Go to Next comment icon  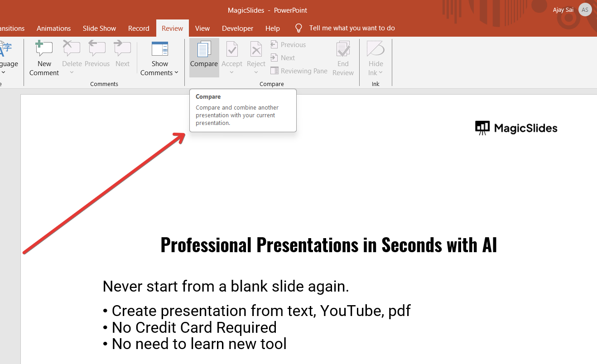click(x=122, y=48)
